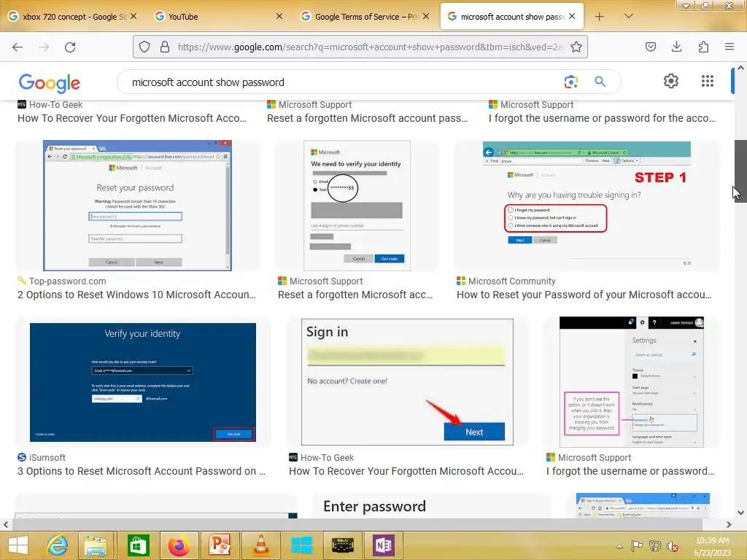Open the Google apps grid
Screen dimensions: 747x560
[708, 81]
